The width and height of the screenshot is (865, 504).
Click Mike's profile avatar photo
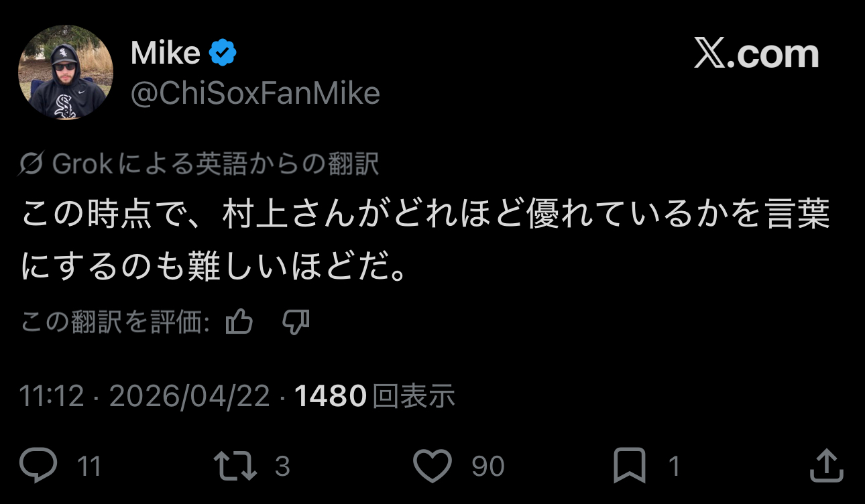click(x=66, y=72)
